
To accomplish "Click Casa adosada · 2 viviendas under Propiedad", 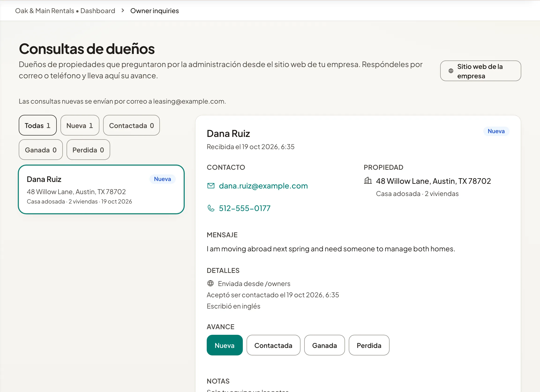I will pos(417,193).
